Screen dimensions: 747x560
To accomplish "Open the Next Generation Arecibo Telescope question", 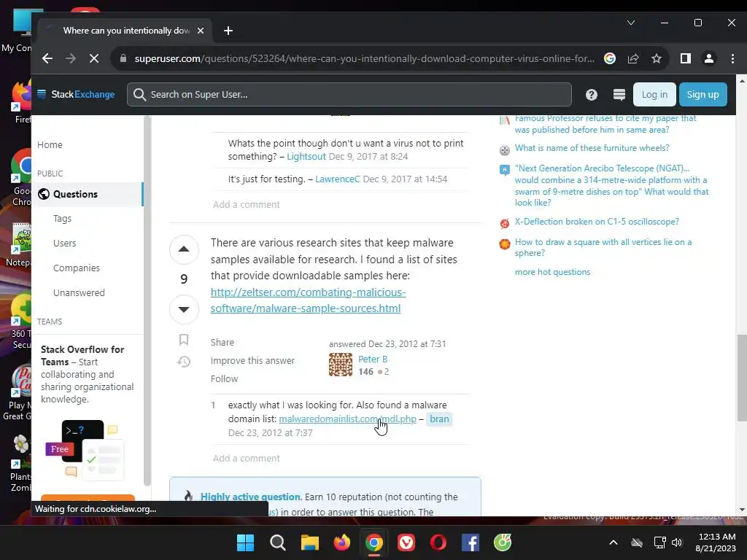I will [612, 186].
